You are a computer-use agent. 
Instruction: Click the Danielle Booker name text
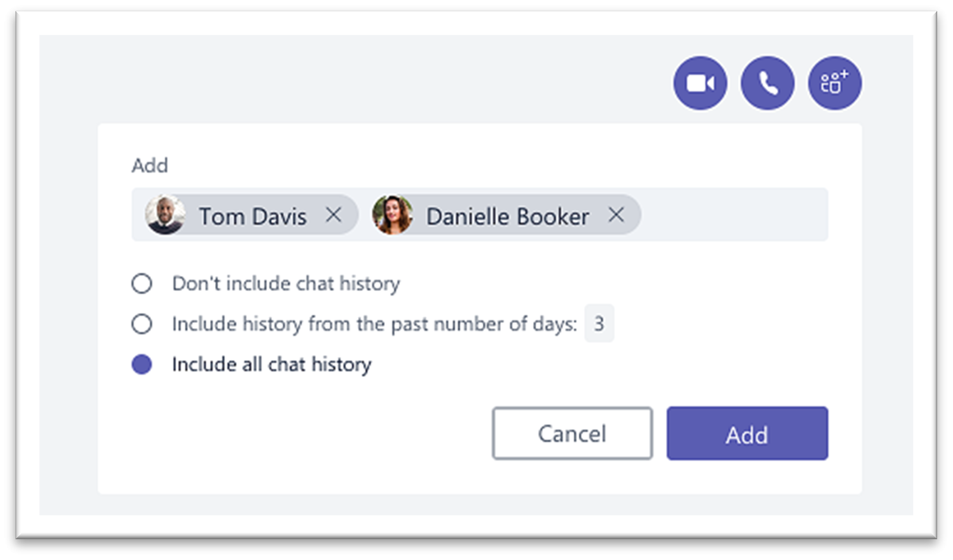coord(508,217)
